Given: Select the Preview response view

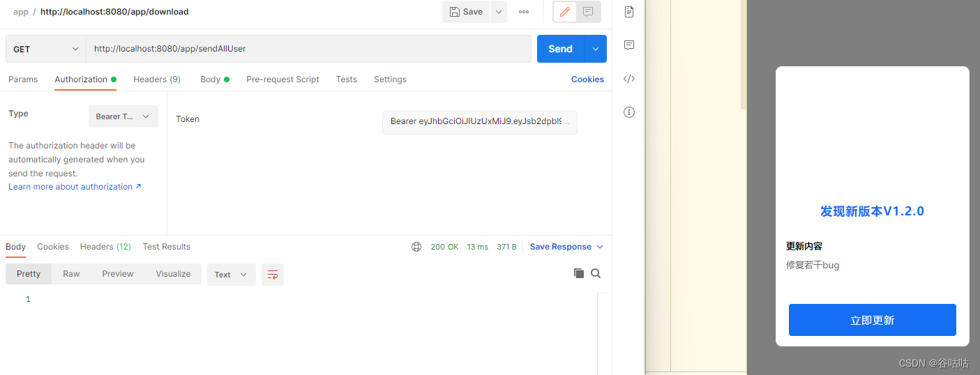Looking at the screenshot, I should 118,274.
